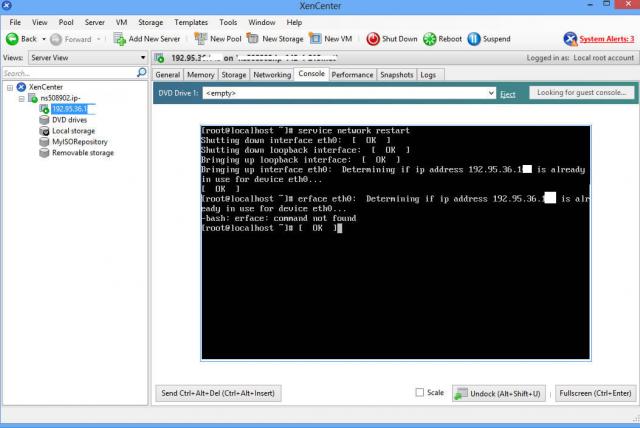The height and width of the screenshot is (428, 640).
Task: Click Send Ctrl+Alt+Del button
Action: tap(218, 393)
